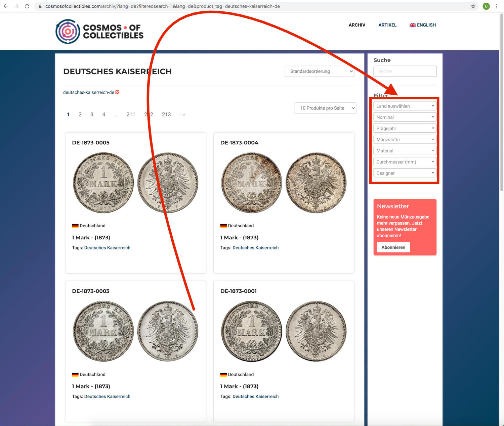Click the Cosmos of Collectibles logo

point(99,31)
